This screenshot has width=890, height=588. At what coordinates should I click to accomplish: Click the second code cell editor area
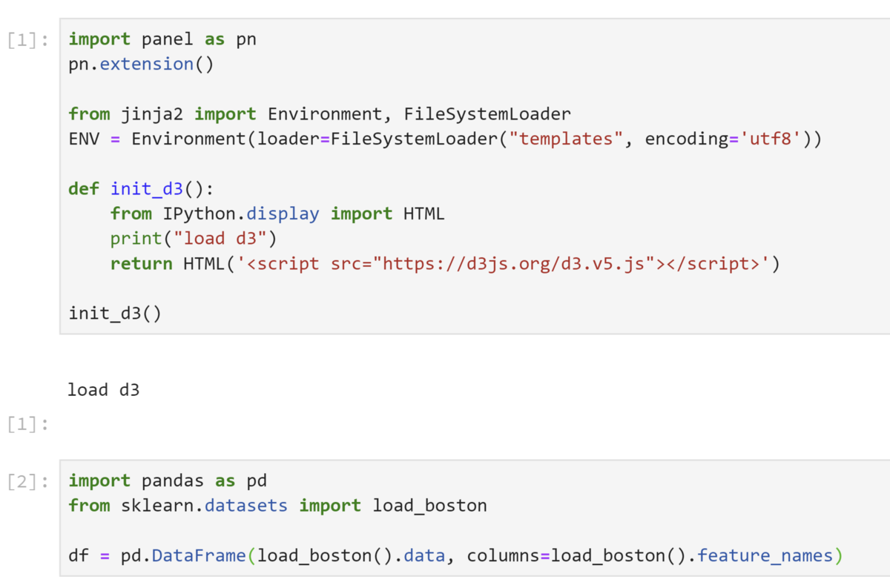(x=475, y=518)
